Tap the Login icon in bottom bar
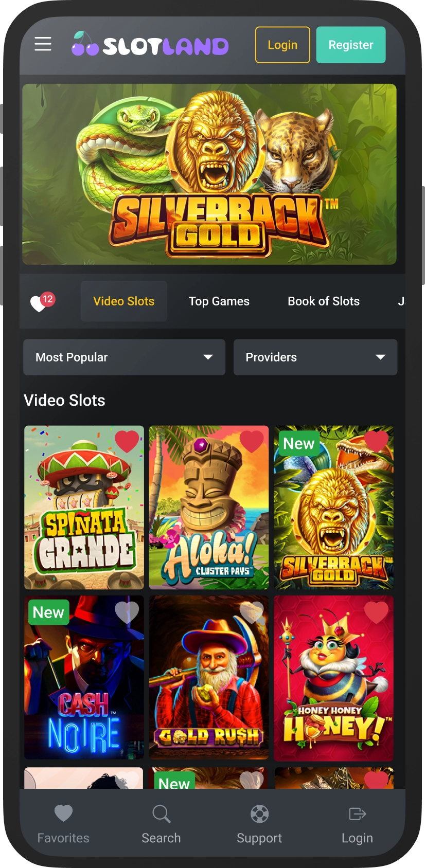 tap(357, 813)
